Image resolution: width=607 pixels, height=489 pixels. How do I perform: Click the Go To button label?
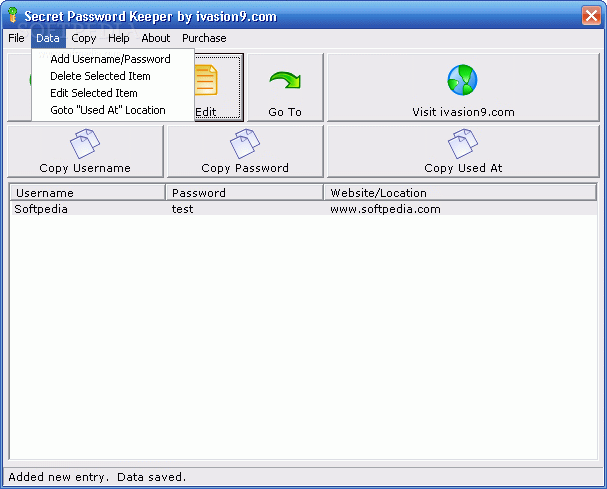coord(285,112)
